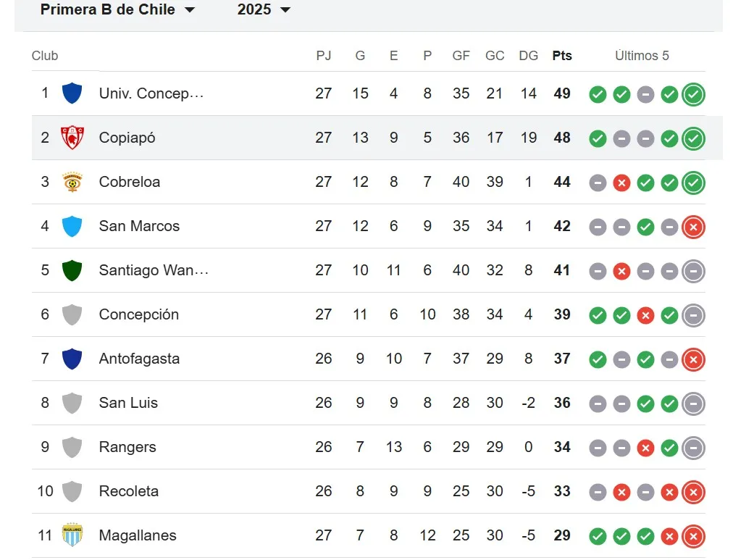Open the Recoleta team page
The width and height of the screenshot is (733, 560).
click(129, 491)
